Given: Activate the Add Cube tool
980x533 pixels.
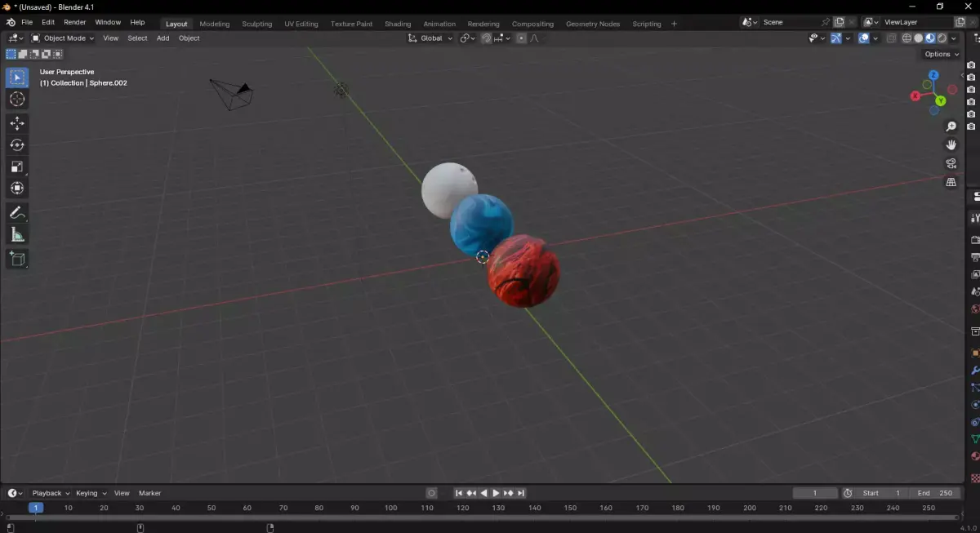Looking at the screenshot, I should pos(17,260).
